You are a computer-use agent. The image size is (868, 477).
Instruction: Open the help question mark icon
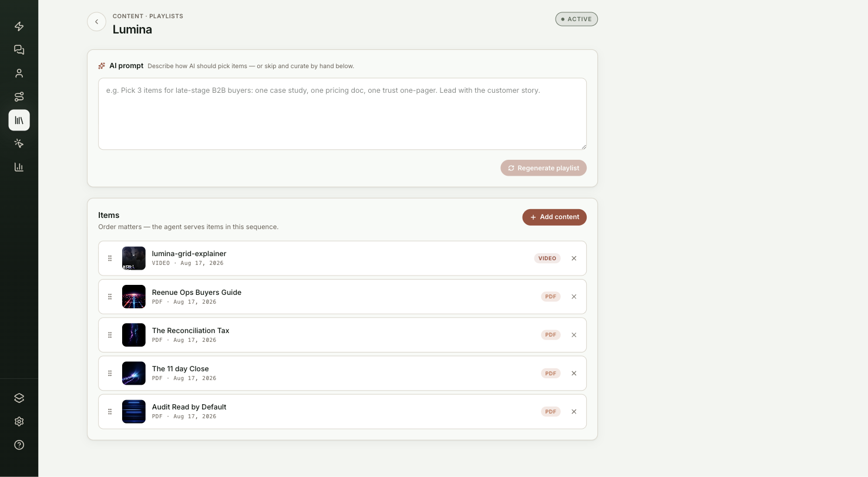(19, 445)
